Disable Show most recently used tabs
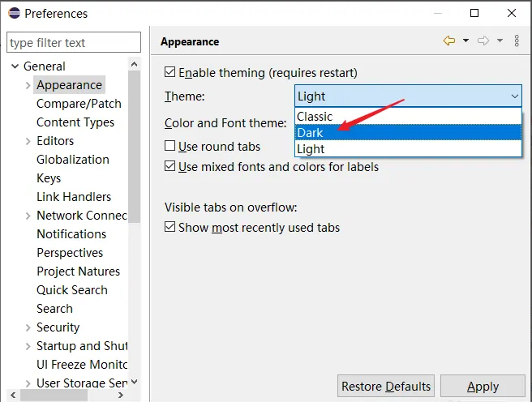532x402 pixels. tap(170, 227)
